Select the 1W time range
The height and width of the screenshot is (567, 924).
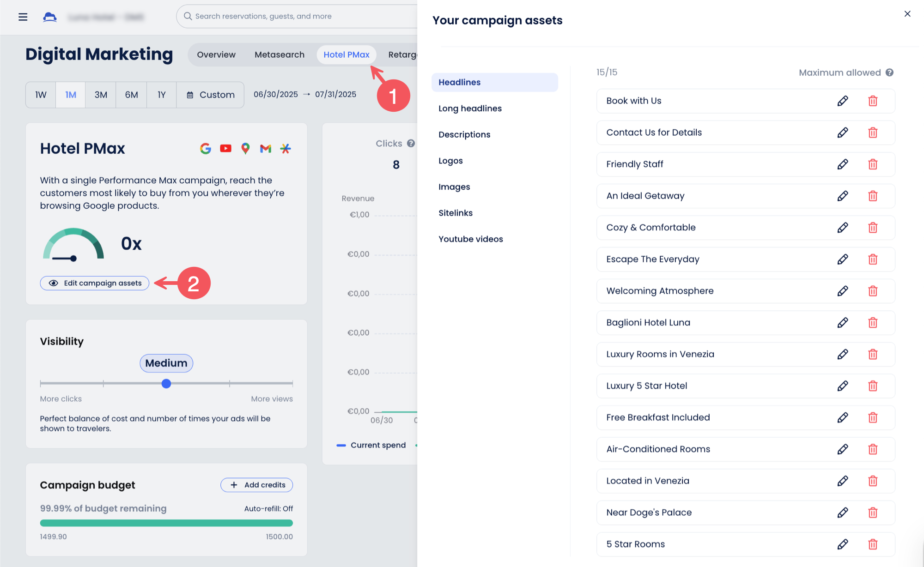pyautogui.click(x=41, y=95)
